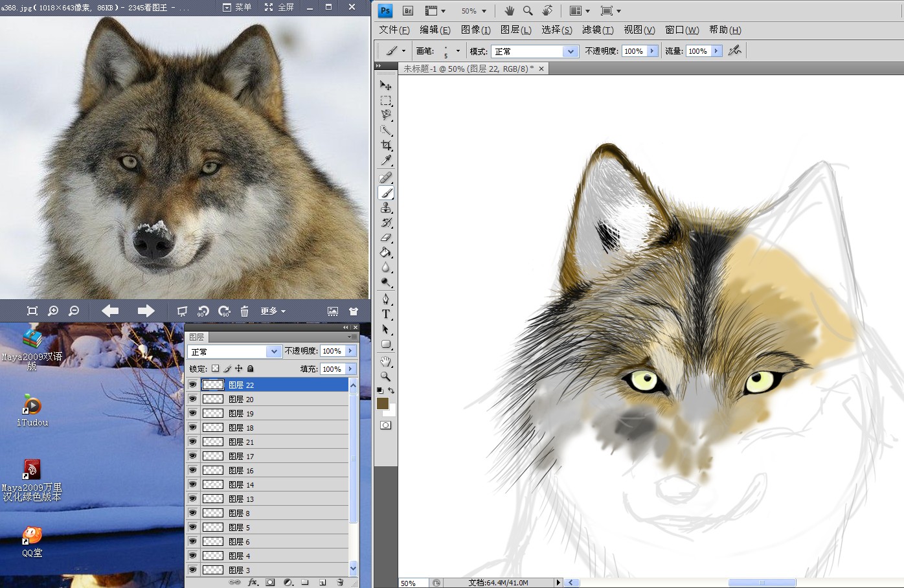Select the Horizontal Type tool
The height and width of the screenshot is (588, 904).
point(386,314)
